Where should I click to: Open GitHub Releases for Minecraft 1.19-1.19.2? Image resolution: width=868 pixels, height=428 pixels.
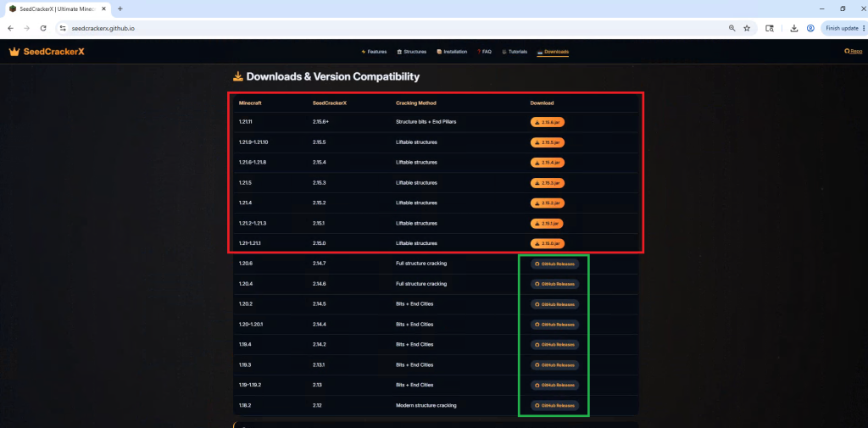click(x=554, y=385)
